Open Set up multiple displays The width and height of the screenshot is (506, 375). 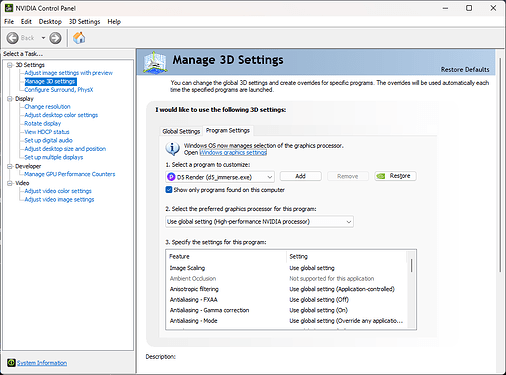coord(54,157)
